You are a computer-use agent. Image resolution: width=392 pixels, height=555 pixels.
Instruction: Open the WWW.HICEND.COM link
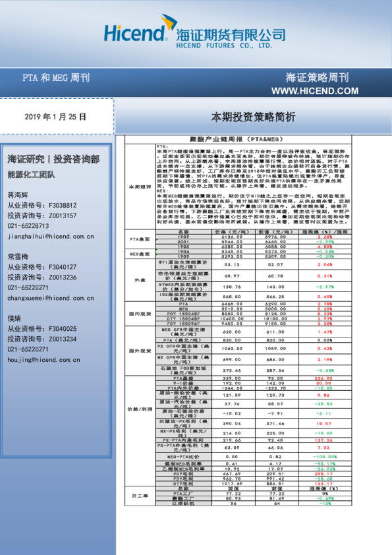coord(315,91)
